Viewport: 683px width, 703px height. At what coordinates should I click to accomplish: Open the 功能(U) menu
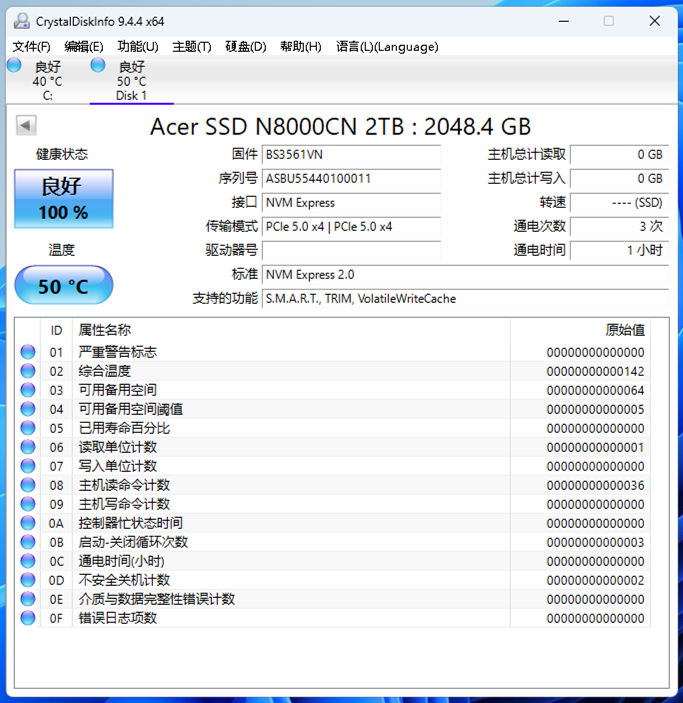138,47
